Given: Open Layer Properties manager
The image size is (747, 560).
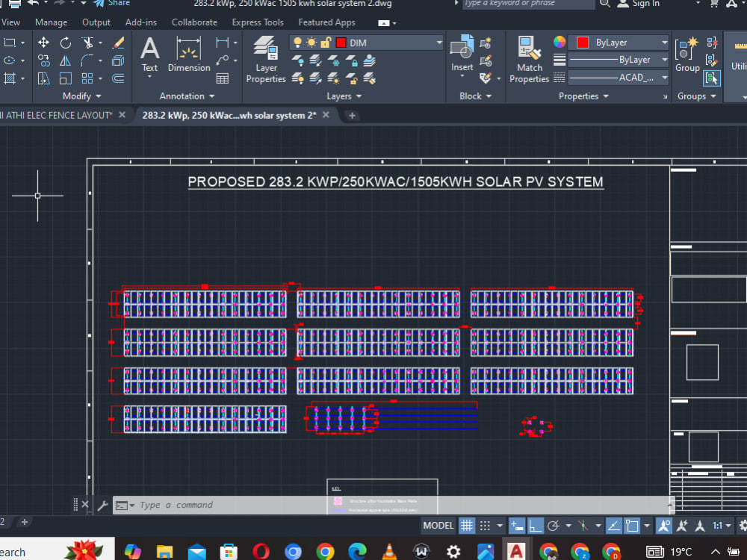Looking at the screenshot, I should pos(266,60).
